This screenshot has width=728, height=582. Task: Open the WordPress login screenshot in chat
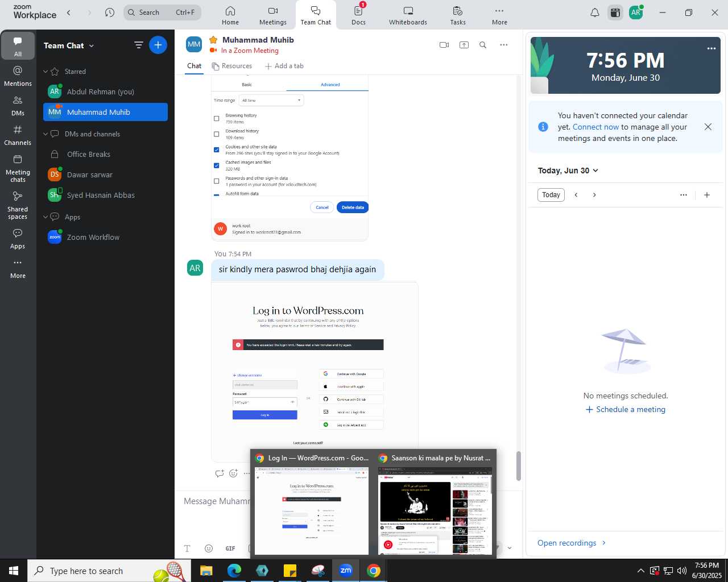coord(315,371)
